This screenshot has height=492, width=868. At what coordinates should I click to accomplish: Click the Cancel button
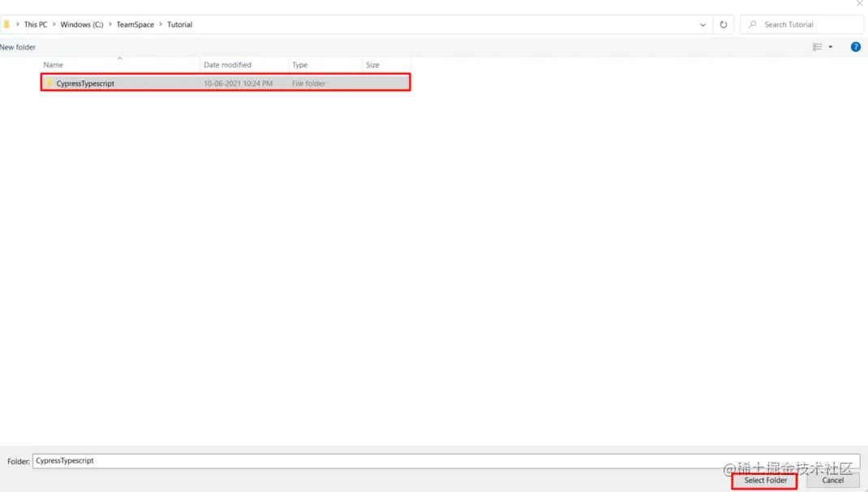click(832, 480)
